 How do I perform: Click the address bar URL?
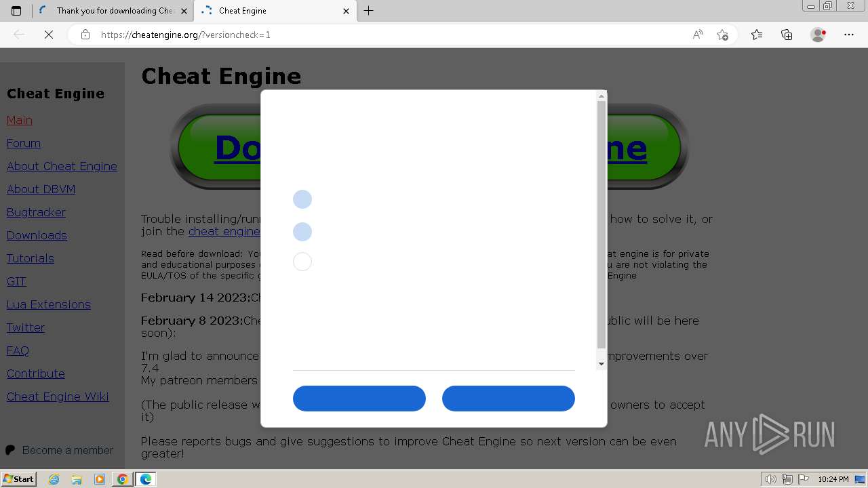(186, 35)
